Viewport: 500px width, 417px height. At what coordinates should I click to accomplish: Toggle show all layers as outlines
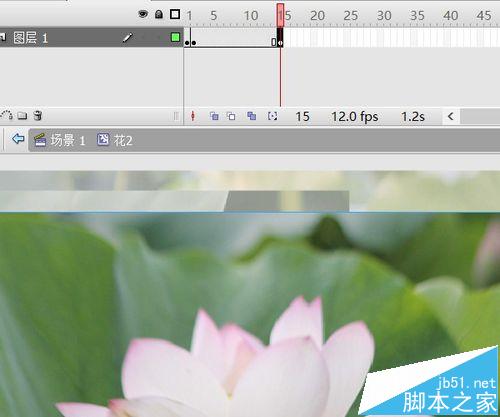point(175,14)
